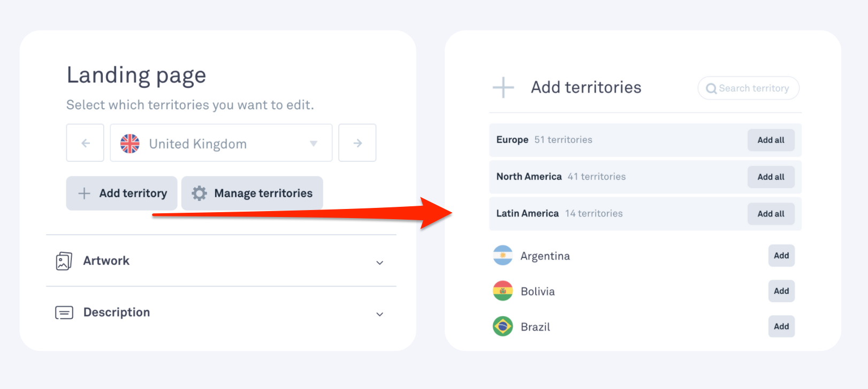Click the Description text icon
The height and width of the screenshot is (389, 868).
(x=64, y=312)
